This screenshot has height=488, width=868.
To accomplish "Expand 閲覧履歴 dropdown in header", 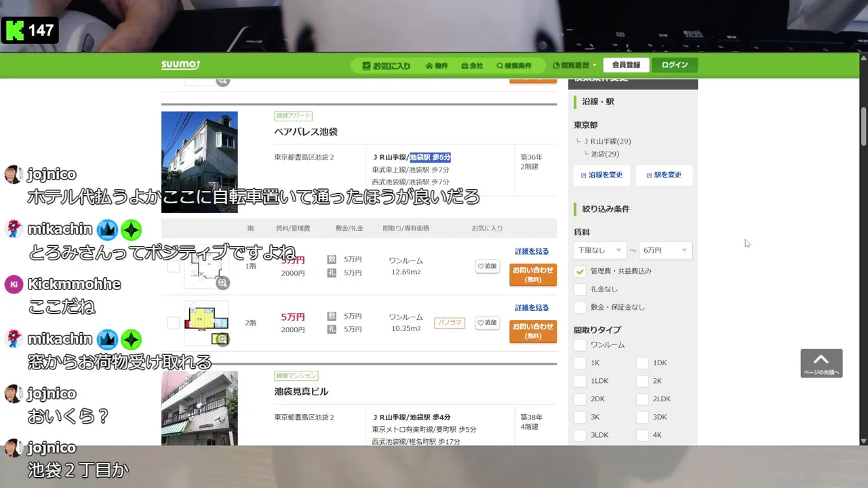I will pyautogui.click(x=574, y=66).
